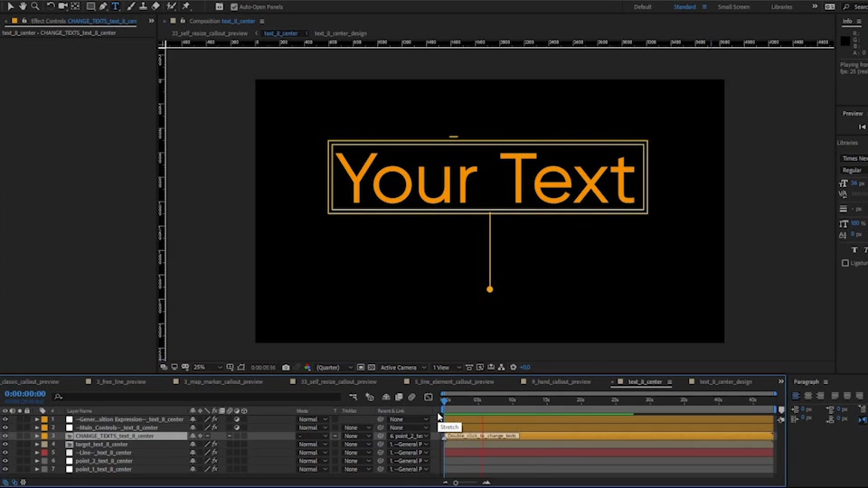Enable the timeline motion blur switch icon
The height and width of the screenshot is (488, 868).
pyautogui.click(x=411, y=397)
